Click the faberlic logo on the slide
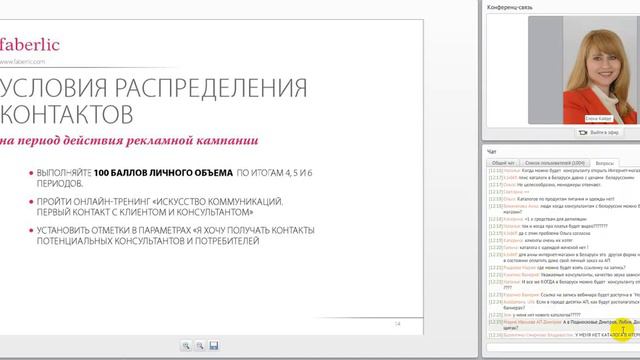The image size is (640, 360). point(29,44)
